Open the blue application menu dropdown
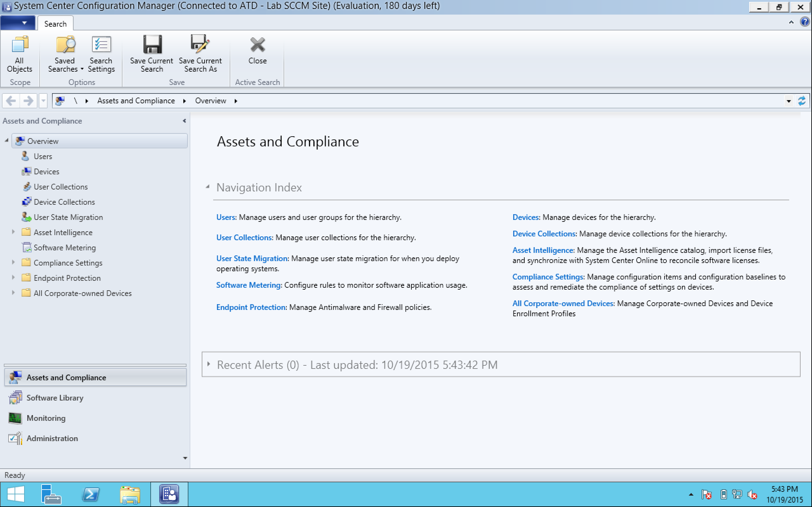This screenshot has width=812, height=507. pos(18,23)
